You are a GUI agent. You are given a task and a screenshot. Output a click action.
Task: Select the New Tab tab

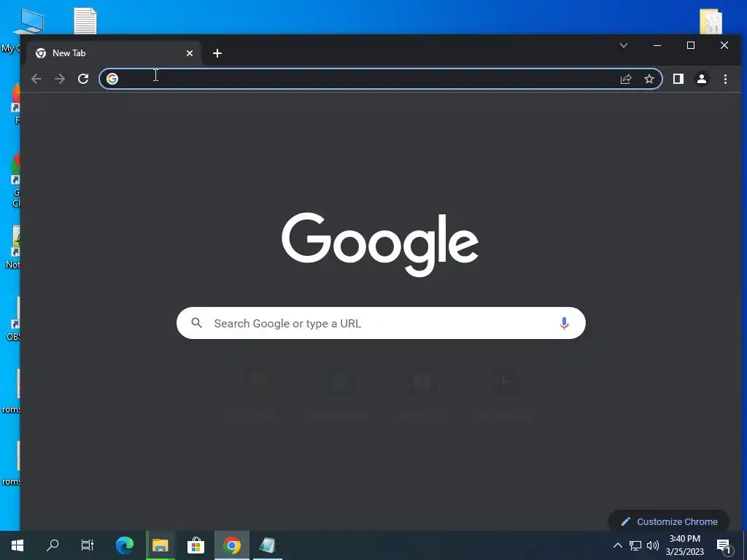113,53
